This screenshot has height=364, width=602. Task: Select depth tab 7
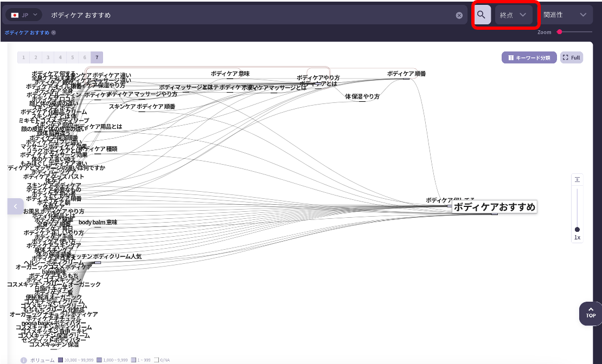click(x=97, y=57)
